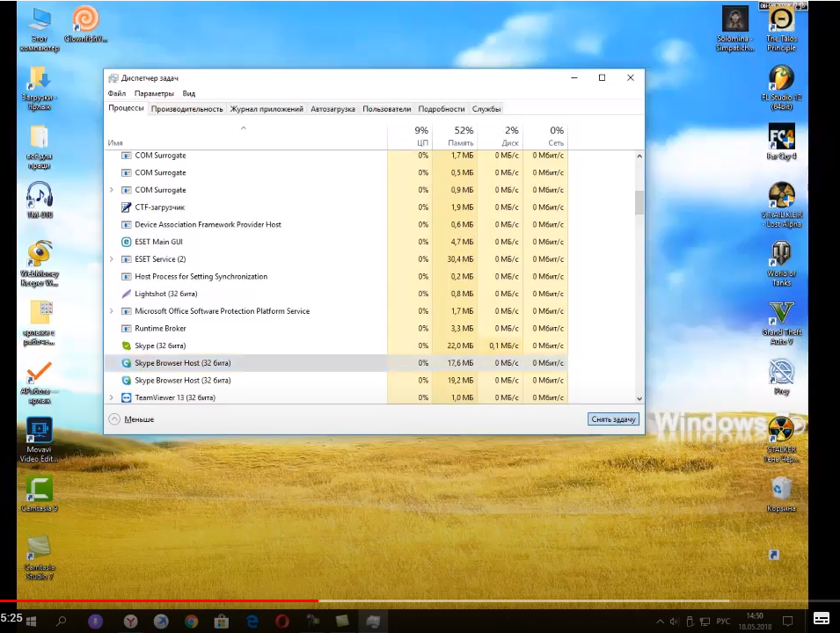Open the Автозагрузка tab
Image resolution: width=840 pixels, height=633 pixels.
pos(332,109)
